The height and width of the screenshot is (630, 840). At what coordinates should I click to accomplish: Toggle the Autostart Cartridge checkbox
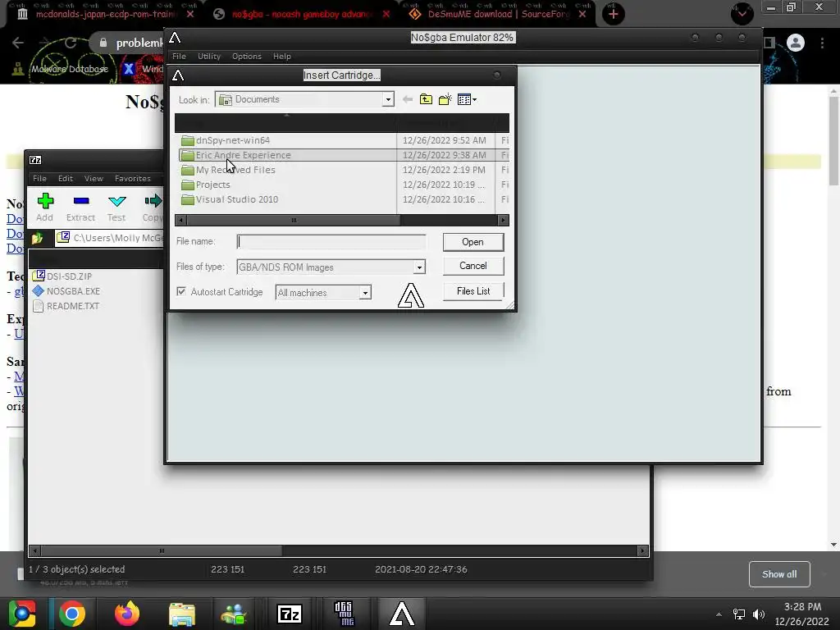[x=181, y=291]
